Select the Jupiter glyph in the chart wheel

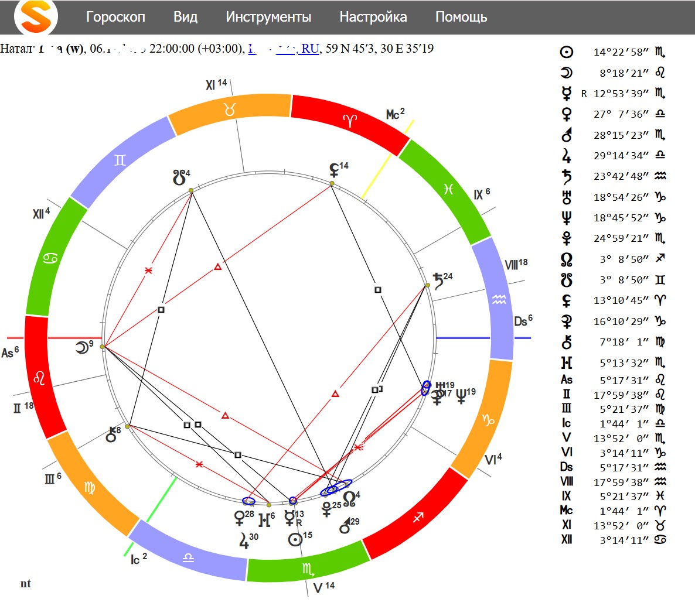tap(244, 540)
